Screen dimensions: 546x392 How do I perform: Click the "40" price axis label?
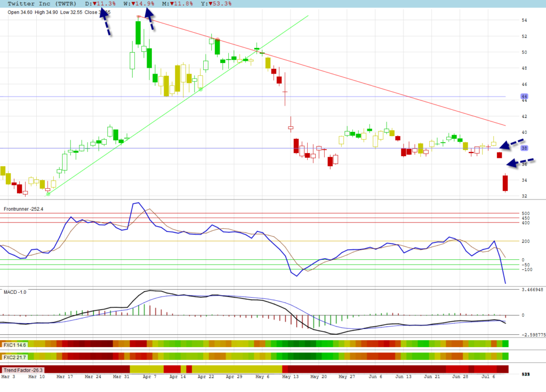[x=525, y=132]
